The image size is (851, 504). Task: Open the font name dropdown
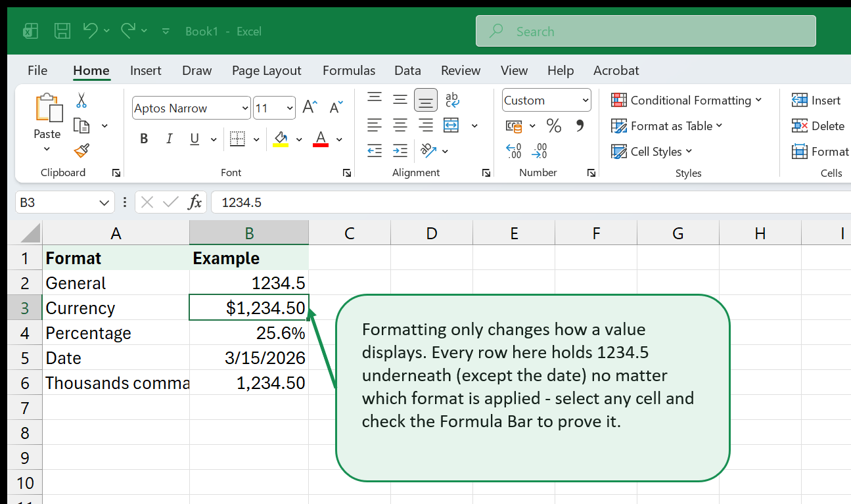[x=245, y=108]
